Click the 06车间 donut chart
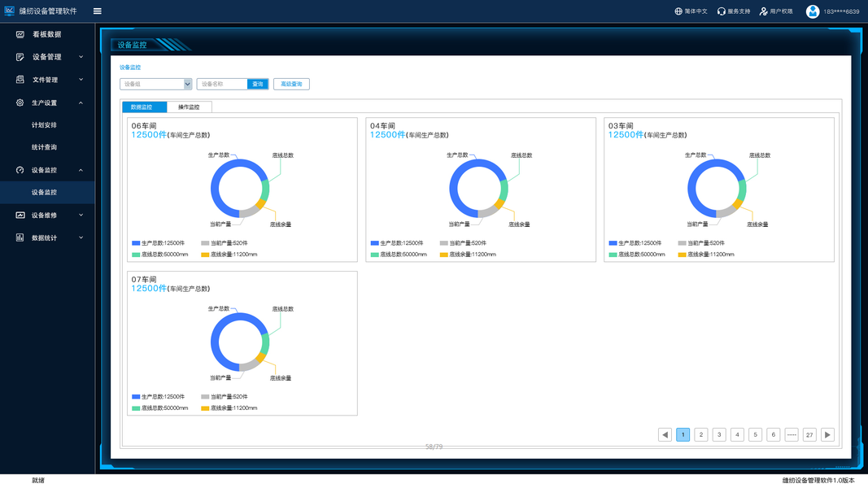 [240, 189]
